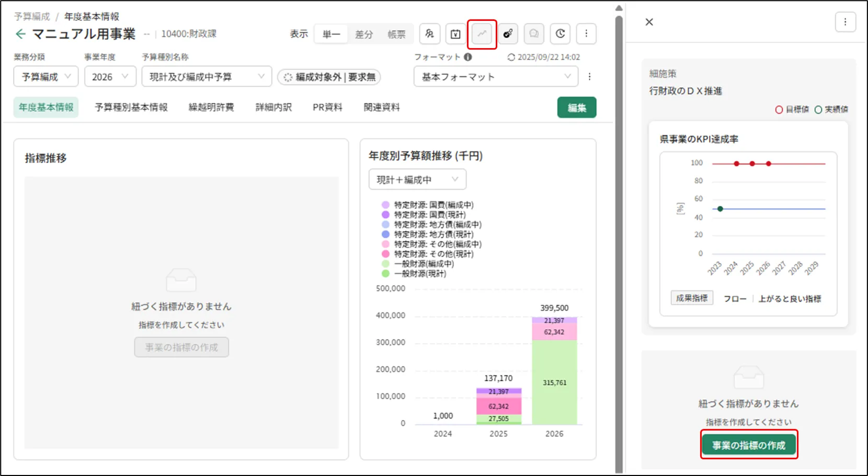
Task: Switch to the 予算種別基本情報 tab
Action: click(131, 107)
